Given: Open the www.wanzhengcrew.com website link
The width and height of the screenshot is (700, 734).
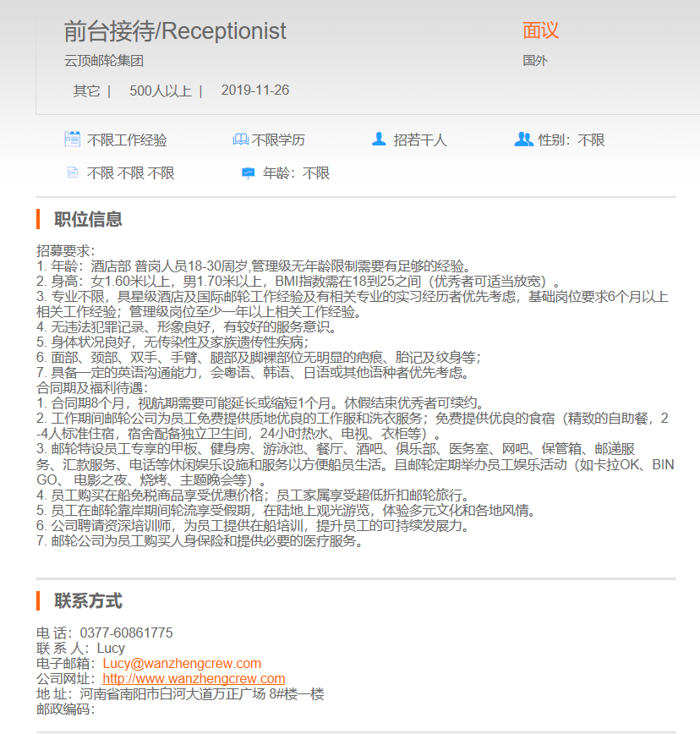Looking at the screenshot, I should point(194,679).
